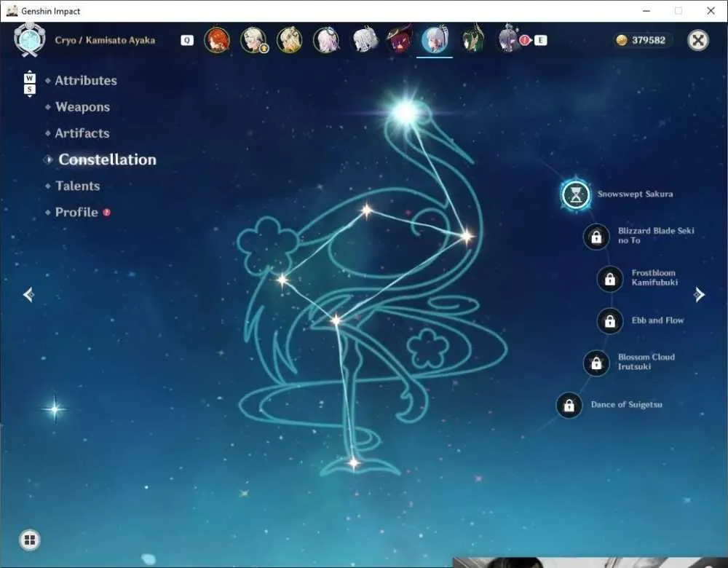Select the locked Frostbloom Kamifubuki node
Screen dimensions: 728x568
610,279
